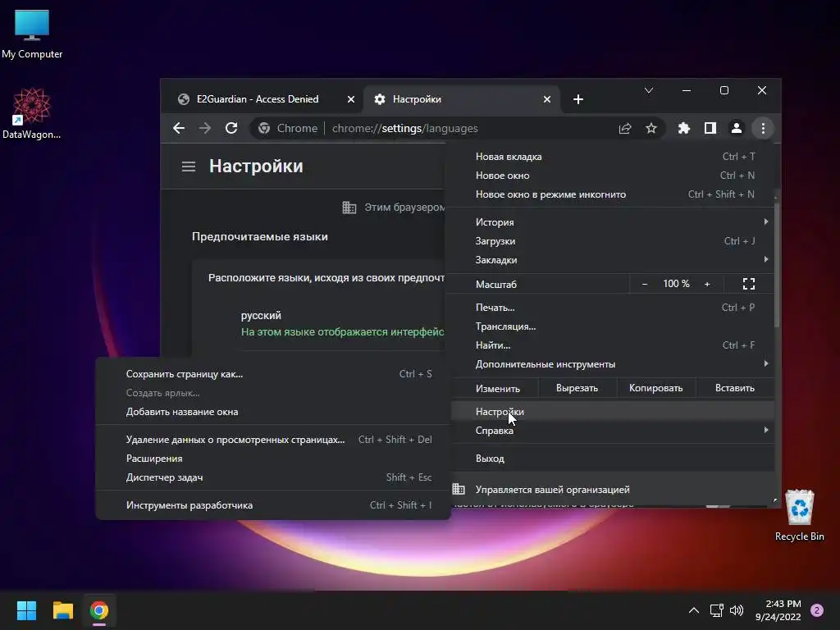Select the DataWagon desktop shortcut

(32, 113)
